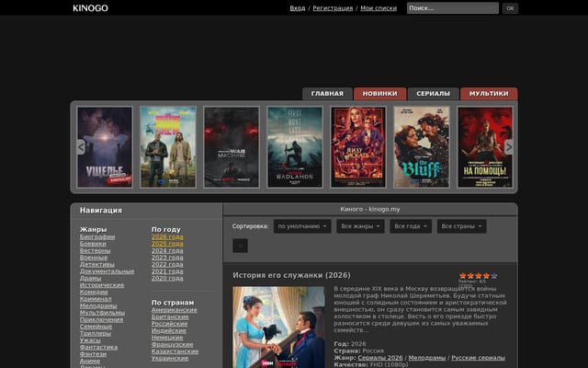Expand the Все года dropdown
Image resolution: width=588 pixels, height=368 pixels.
pyautogui.click(x=411, y=226)
